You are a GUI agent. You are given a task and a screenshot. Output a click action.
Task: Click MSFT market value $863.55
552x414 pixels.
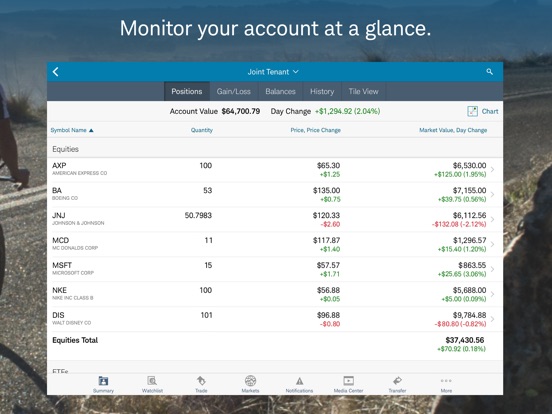pyautogui.click(x=472, y=265)
